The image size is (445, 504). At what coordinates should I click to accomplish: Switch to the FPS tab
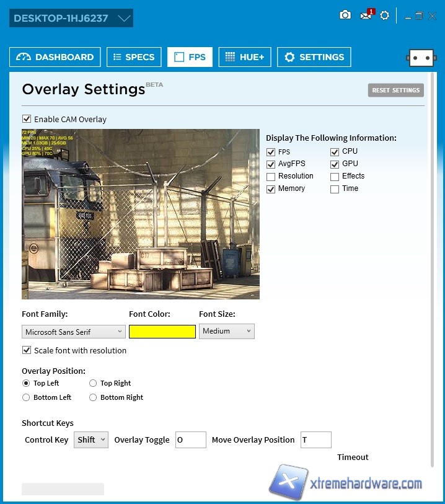(x=190, y=57)
